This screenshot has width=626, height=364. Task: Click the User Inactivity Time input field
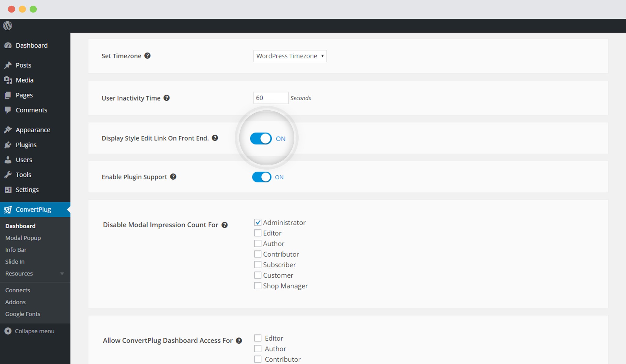(270, 97)
